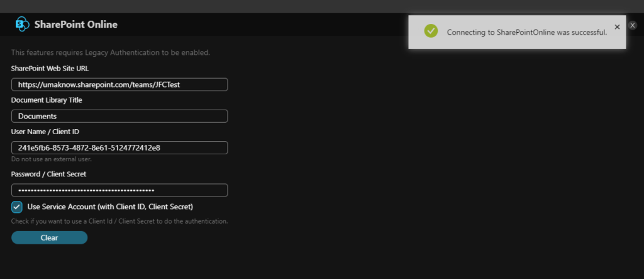Viewport: 644px width, 279px height.
Task: Focus the SharePoint Web Site URL field
Action: pyautogui.click(x=119, y=85)
